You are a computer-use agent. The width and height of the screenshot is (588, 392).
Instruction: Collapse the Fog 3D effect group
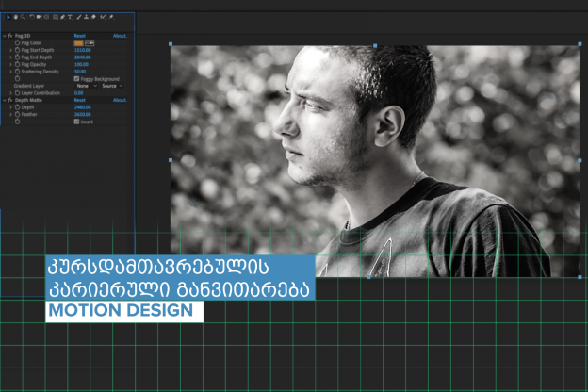point(5,36)
